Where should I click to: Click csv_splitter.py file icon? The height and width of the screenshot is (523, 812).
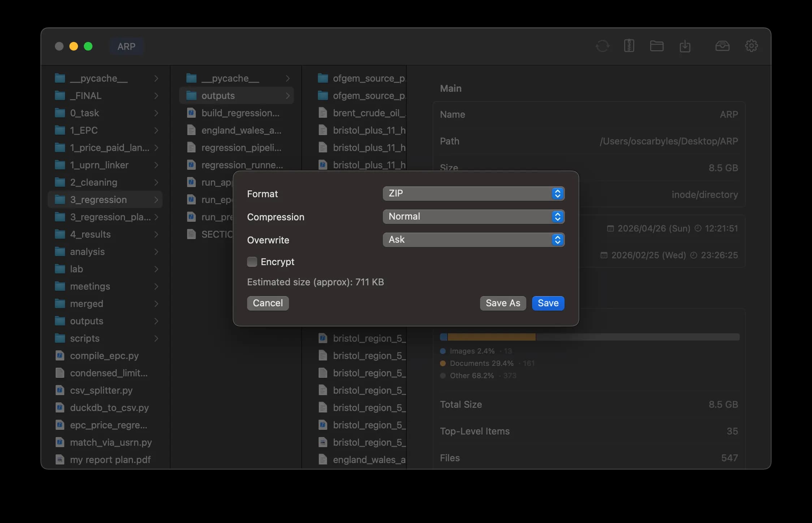(60, 390)
